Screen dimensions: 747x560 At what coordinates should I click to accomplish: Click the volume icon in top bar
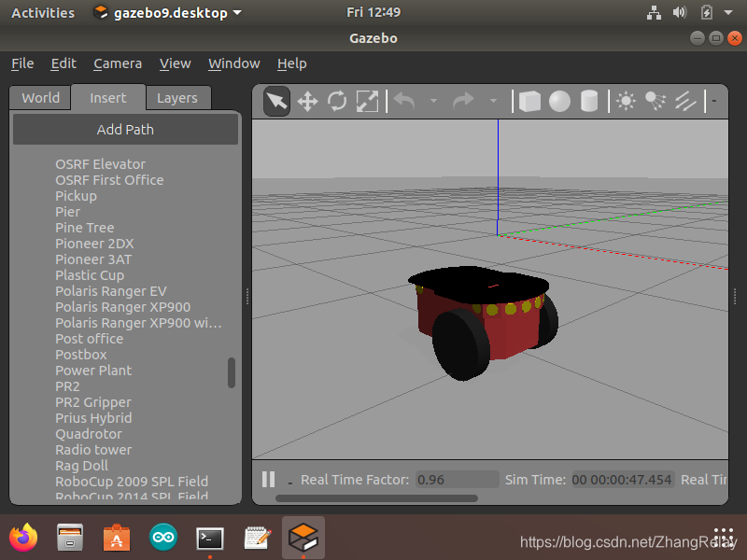pyautogui.click(x=680, y=12)
